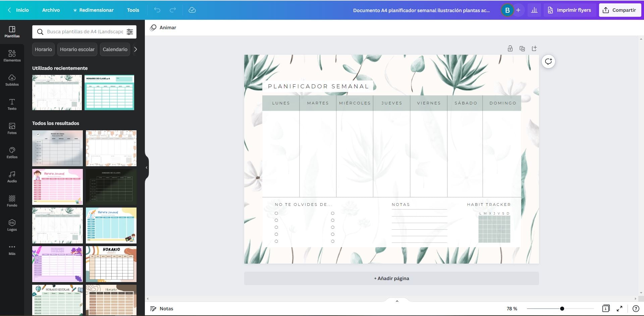The width and height of the screenshot is (644, 316).
Task: Select the bold HORARIO boho template
Action: tap(111, 264)
